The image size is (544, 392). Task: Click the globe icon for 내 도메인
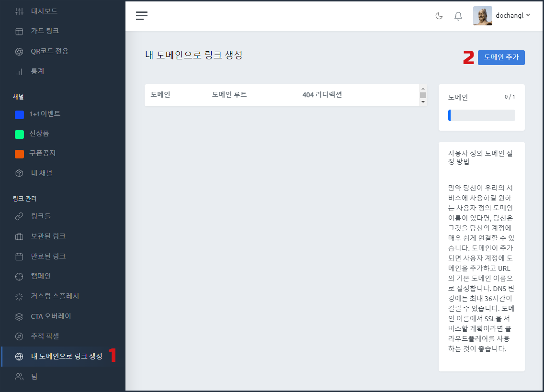click(19, 357)
